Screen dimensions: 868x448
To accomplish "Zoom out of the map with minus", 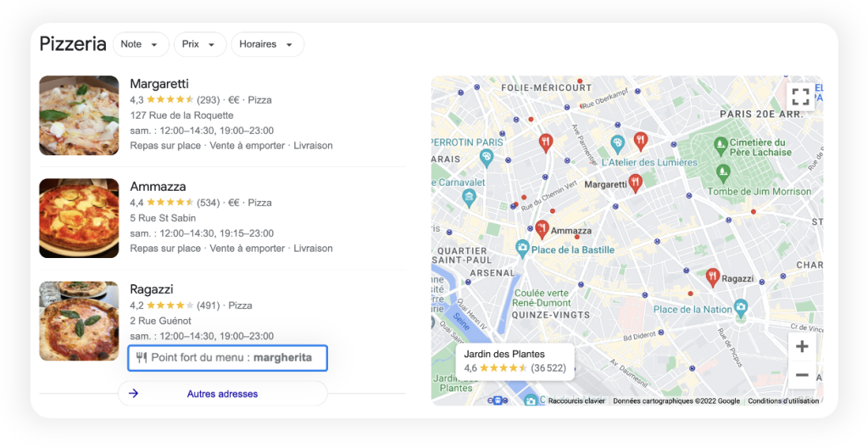I will 802,375.
